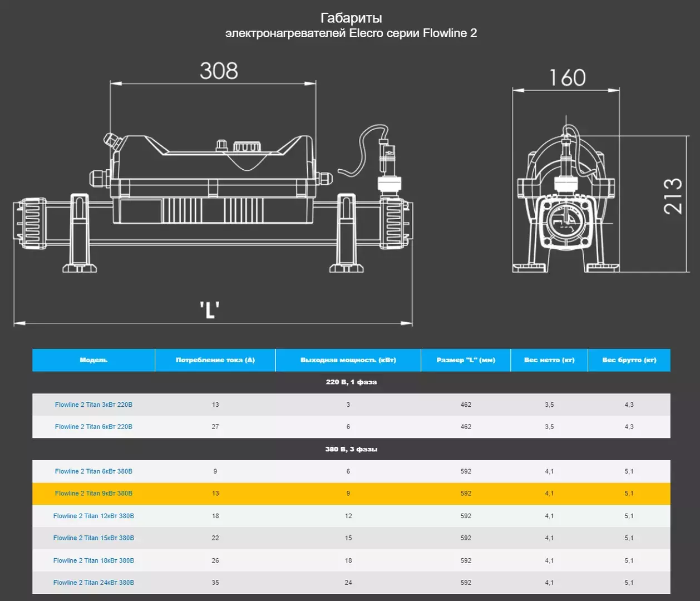The width and height of the screenshot is (700, 601).
Task: Click the 220 В, 1 фаза section row
Action: pos(351,382)
